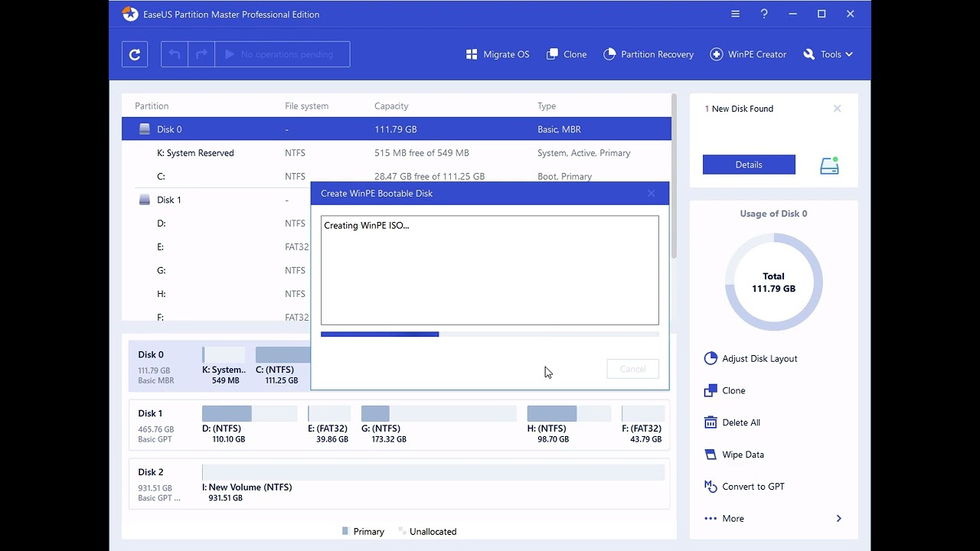Click Adjust Disk Layout
This screenshot has width=980, height=551.
[750, 358]
